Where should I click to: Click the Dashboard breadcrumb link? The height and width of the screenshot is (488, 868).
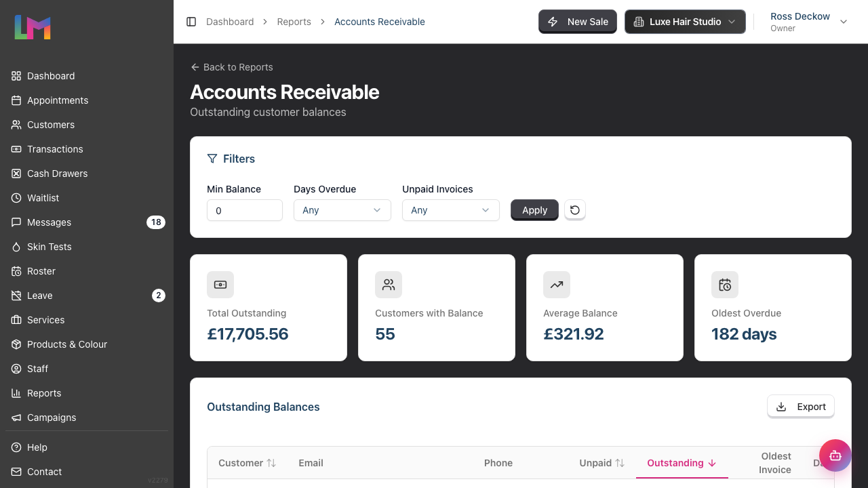coord(230,22)
